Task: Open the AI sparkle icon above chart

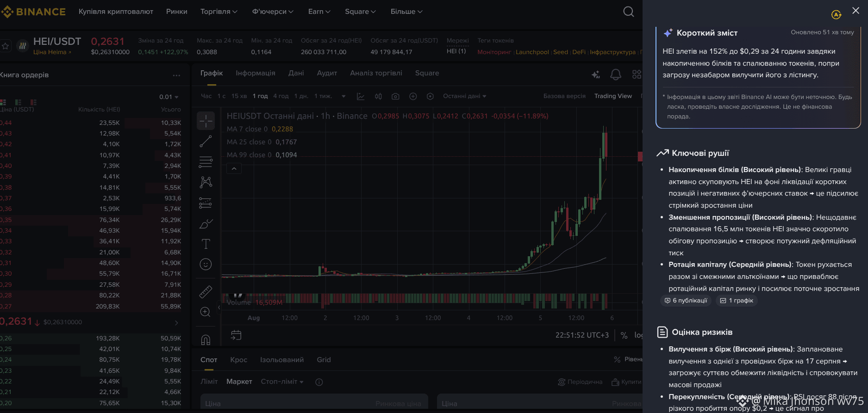Action: point(596,74)
